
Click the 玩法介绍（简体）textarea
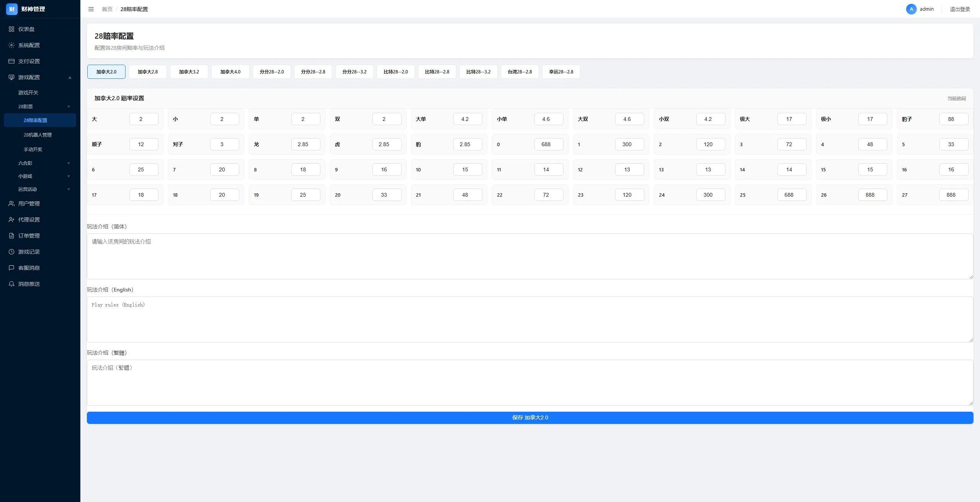530,256
